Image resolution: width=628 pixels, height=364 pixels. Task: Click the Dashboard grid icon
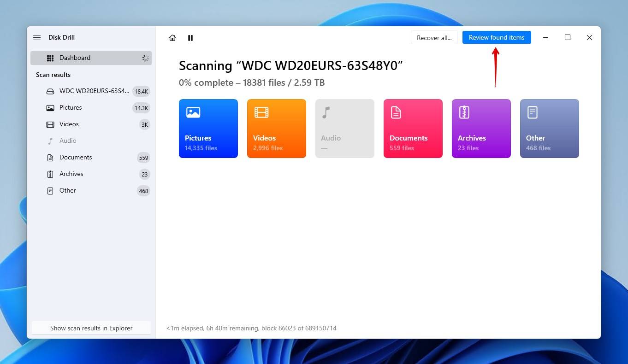point(50,58)
